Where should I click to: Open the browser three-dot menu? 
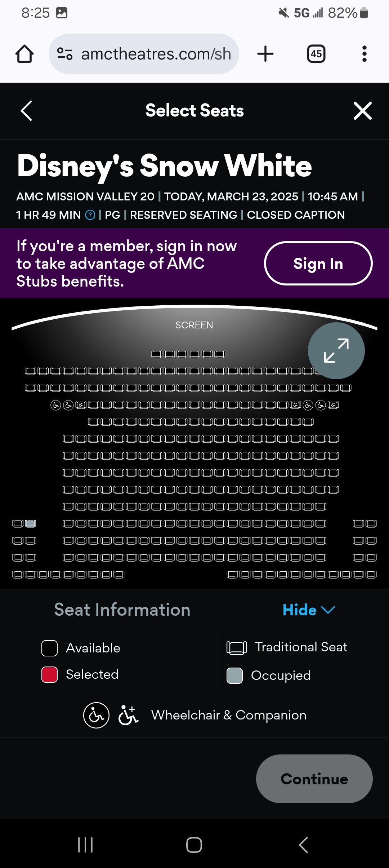(x=364, y=54)
